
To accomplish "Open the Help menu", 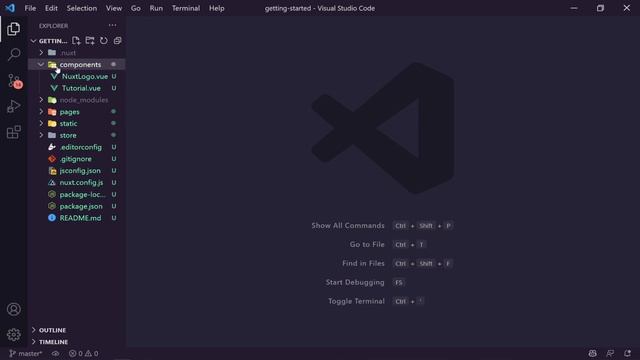I will click(217, 8).
